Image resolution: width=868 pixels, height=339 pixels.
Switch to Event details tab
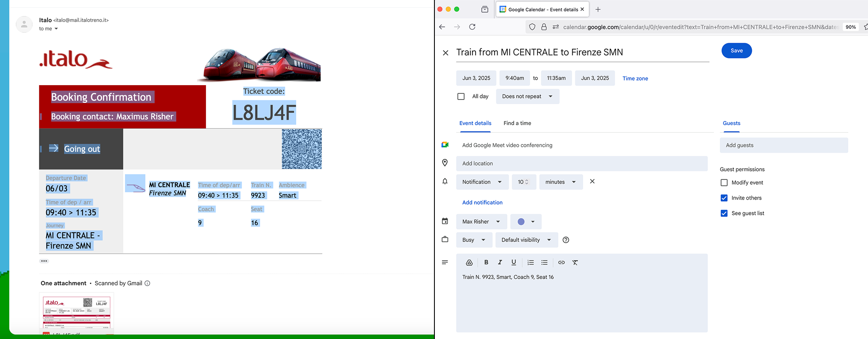point(475,123)
